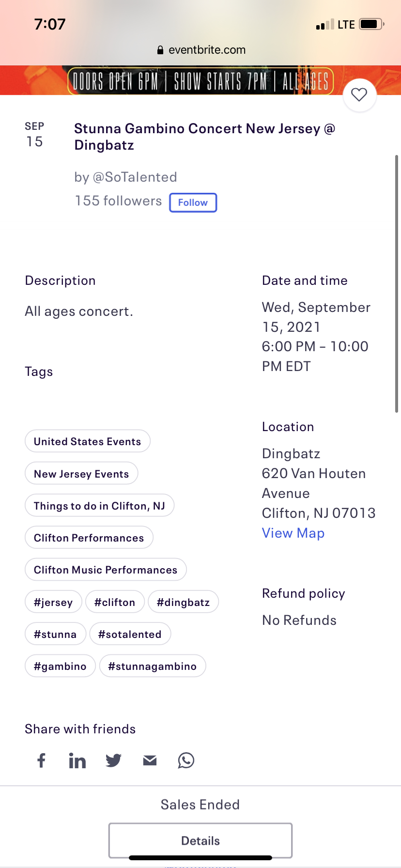Viewport: 401px width, 868px height.
Task: Share the event on Twitter
Action: coord(113,760)
